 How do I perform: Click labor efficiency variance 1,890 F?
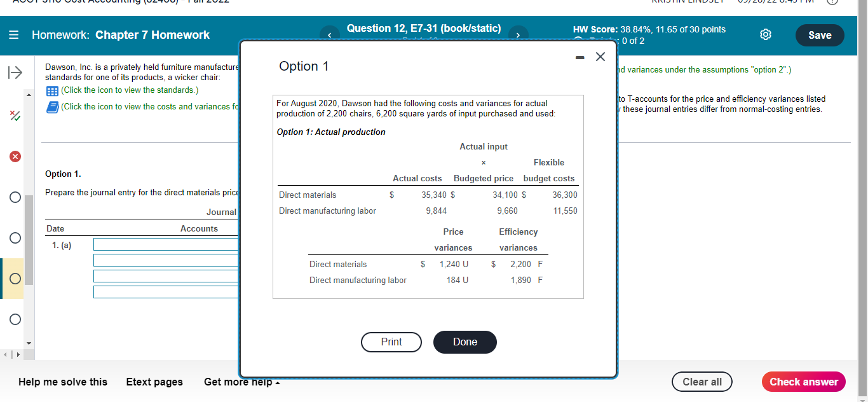[x=527, y=280]
